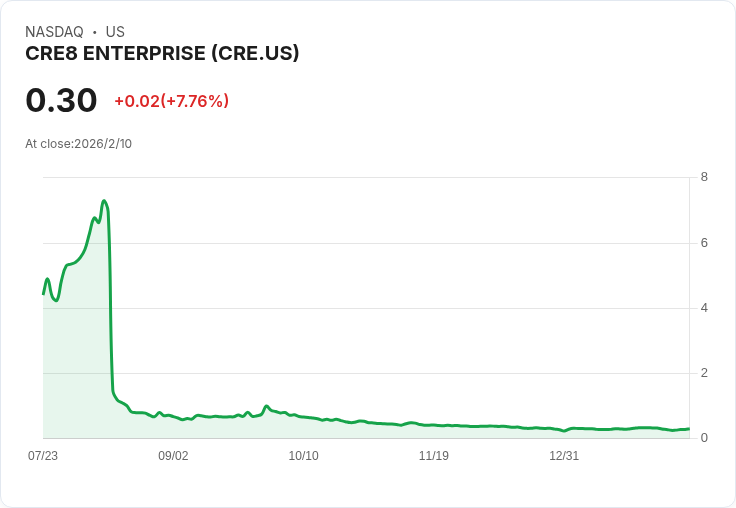The height and width of the screenshot is (508, 736).
Task: Click the 8 value on price axis
Action: (x=704, y=178)
